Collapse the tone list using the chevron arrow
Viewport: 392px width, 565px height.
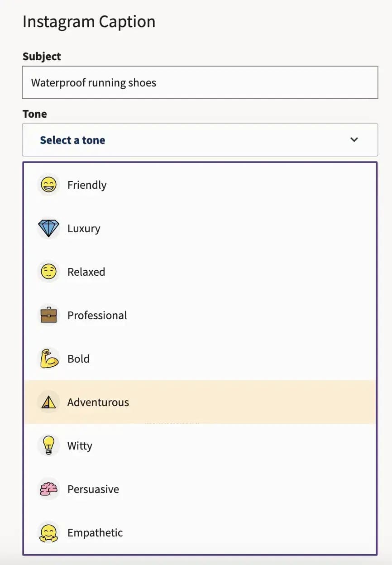(x=354, y=140)
